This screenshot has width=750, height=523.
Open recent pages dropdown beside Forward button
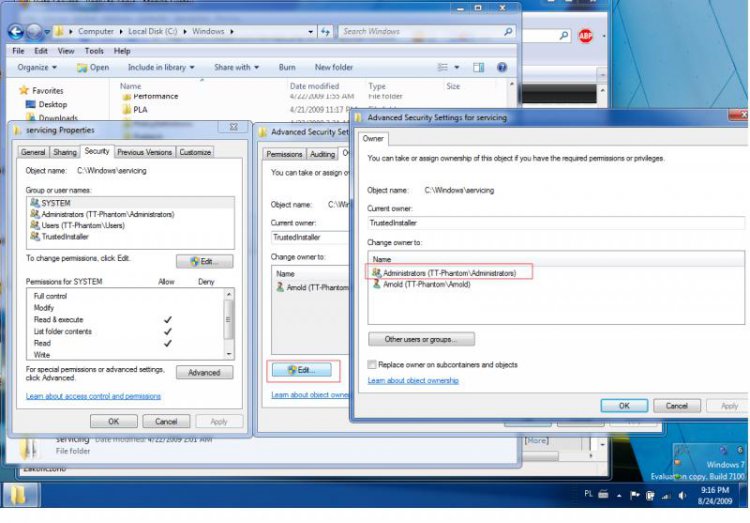click(x=47, y=32)
